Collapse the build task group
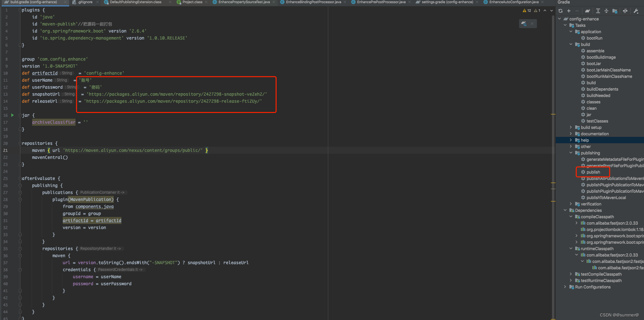The height and width of the screenshot is (320, 644). click(x=571, y=44)
